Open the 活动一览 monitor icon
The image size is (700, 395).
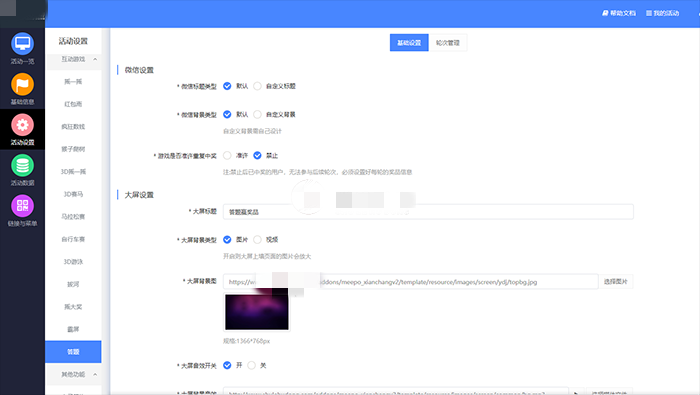pos(22,44)
